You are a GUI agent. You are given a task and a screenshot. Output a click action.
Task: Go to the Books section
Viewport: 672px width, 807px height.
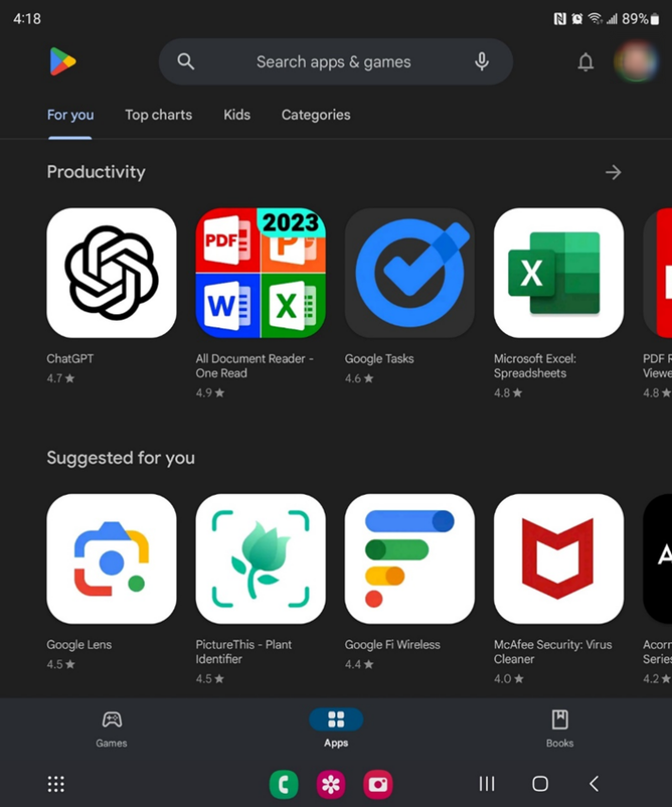[x=559, y=728]
